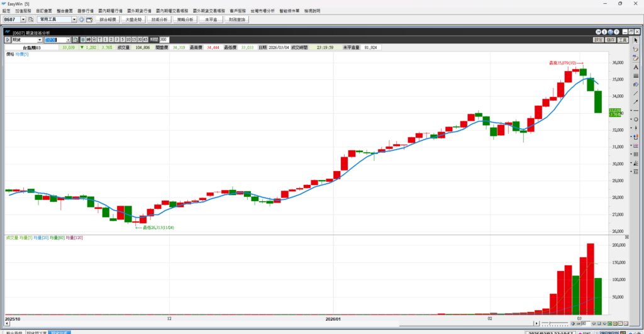
Task: Choose the straight line drawing tool
Action: [636, 93]
